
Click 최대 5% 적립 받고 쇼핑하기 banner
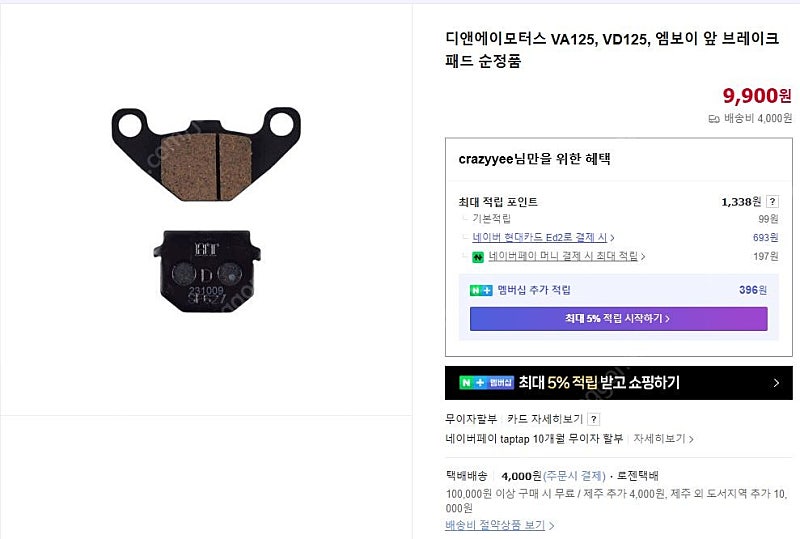click(x=618, y=383)
